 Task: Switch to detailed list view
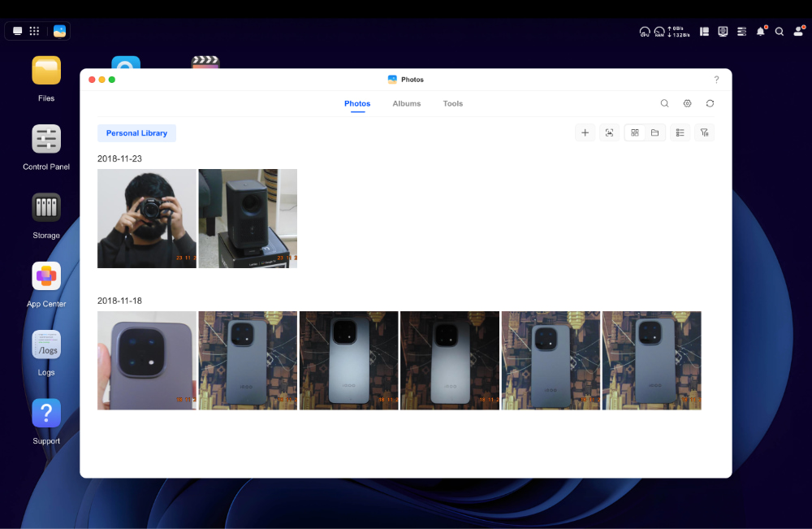[680, 132]
